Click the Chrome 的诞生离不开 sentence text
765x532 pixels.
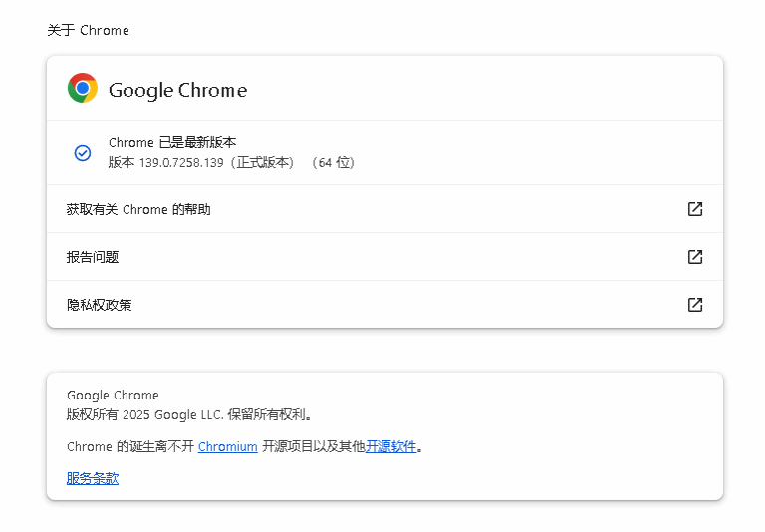click(129, 447)
